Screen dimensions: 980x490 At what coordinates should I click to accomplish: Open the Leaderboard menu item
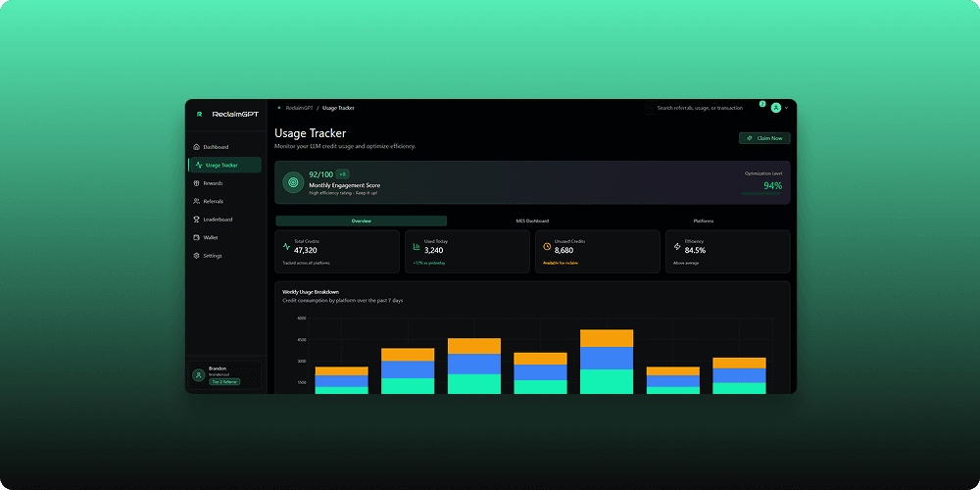225,220
